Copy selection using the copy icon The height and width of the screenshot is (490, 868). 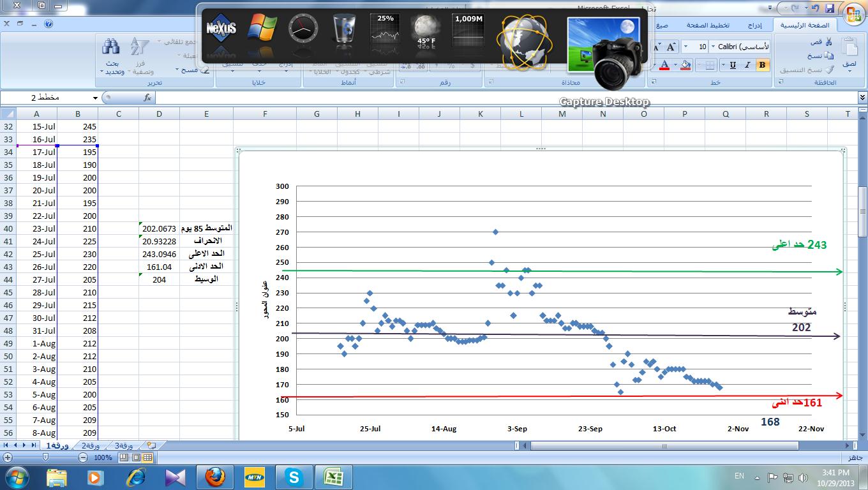[x=828, y=56]
